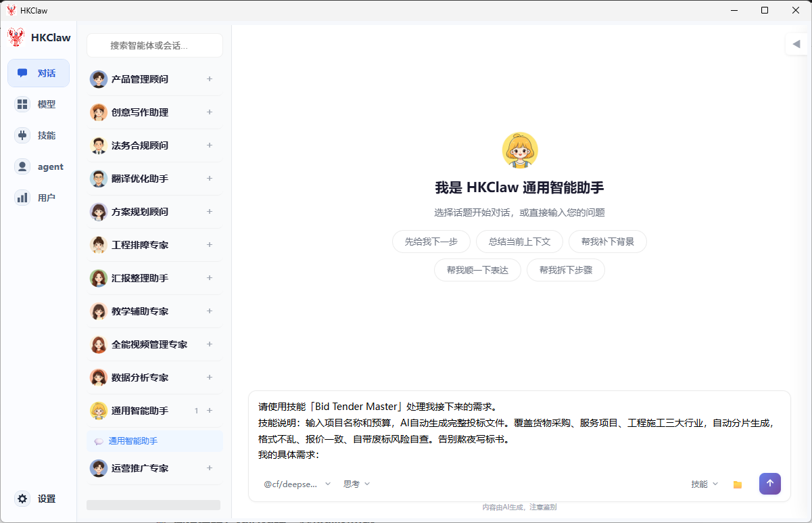This screenshot has width=812, height=523.
Task: Open 设置 at the bottom of the sidebar
Action: (x=39, y=499)
